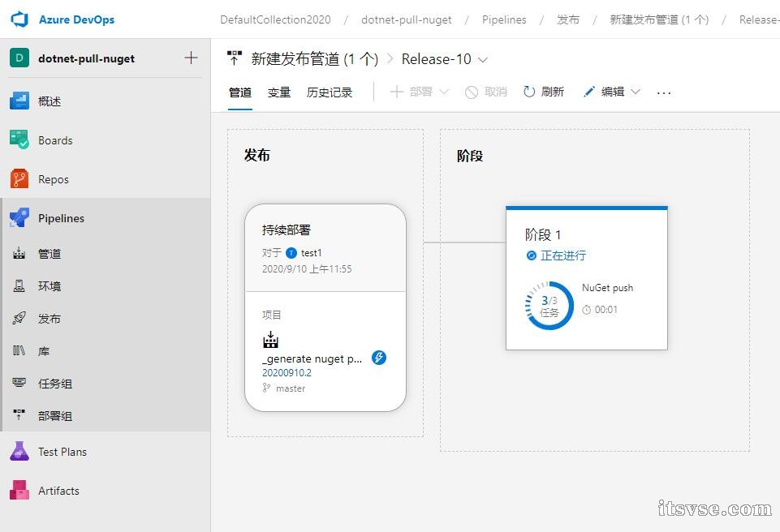Image resolution: width=780 pixels, height=532 pixels.
Task: Open the Artifacts menu label
Action: (x=58, y=491)
